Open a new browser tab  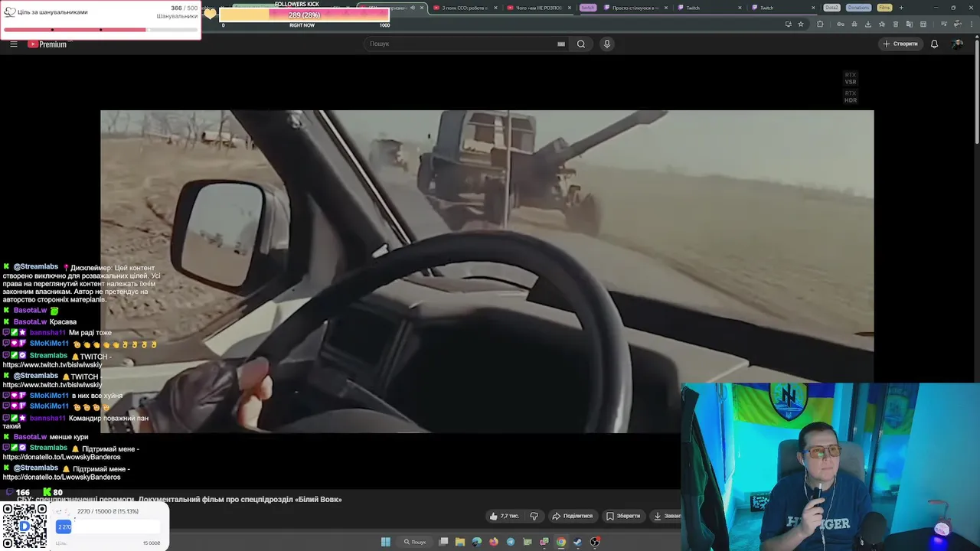coord(901,8)
